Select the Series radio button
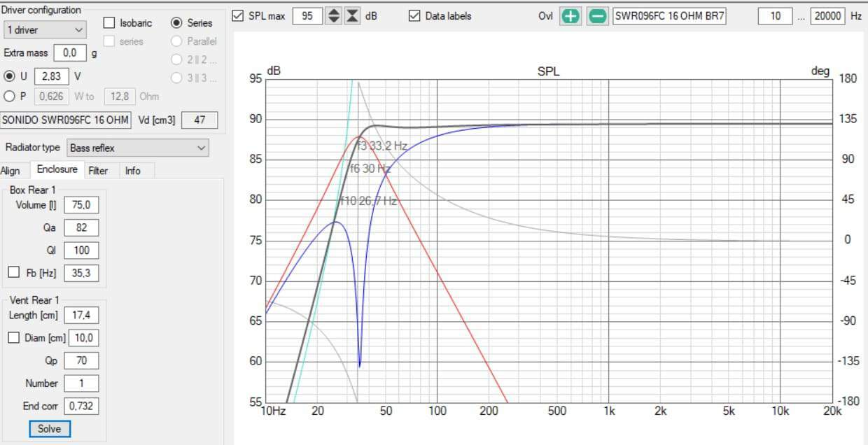 176,23
